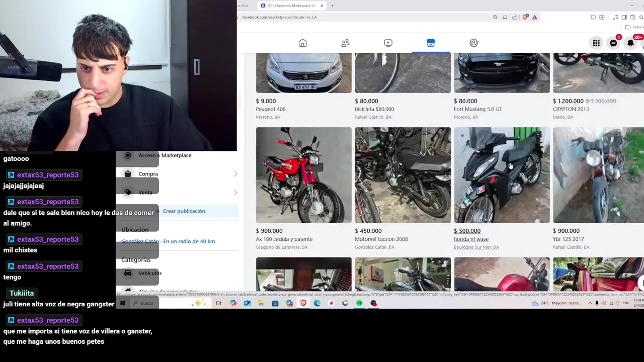Click chat username Tukiiita
The height and width of the screenshot is (362, 644).
22,293
